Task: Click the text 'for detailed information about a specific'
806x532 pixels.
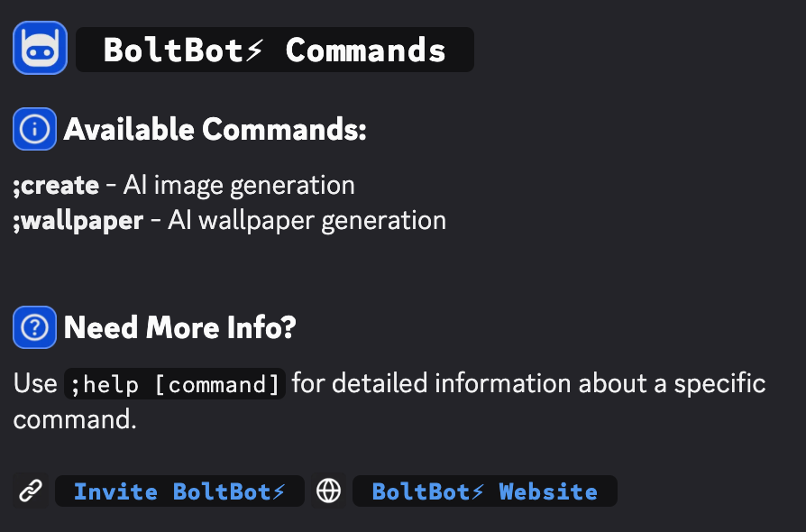Action: pyautogui.click(x=528, y=384)
